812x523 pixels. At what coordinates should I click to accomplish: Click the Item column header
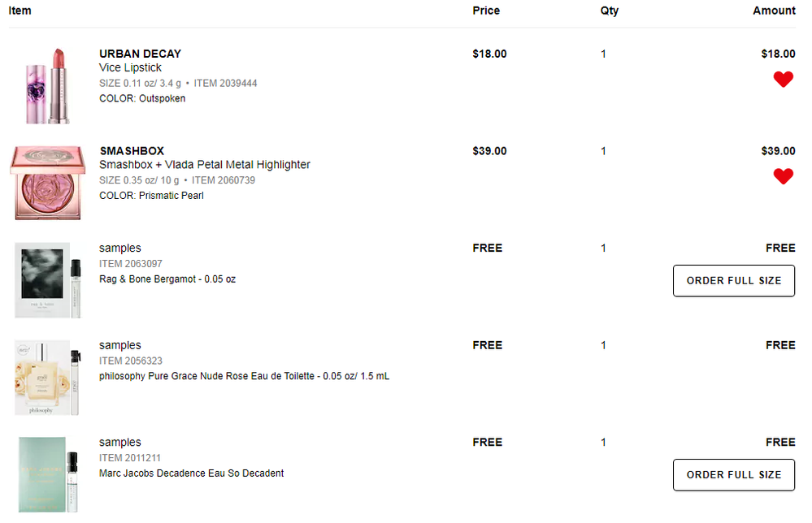point(20,11)
